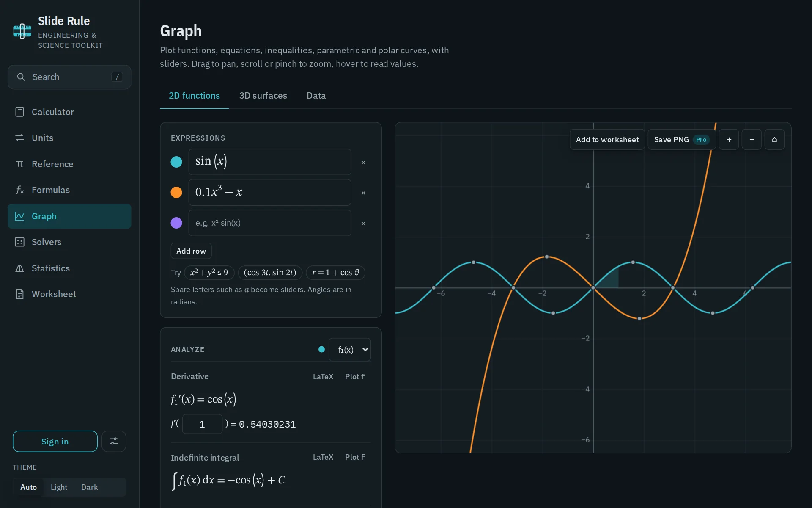The height and width of the screenshot is (508, 812).
Task: Focus the Search input field
Action: pyautogui.click(x=69, y=77)
